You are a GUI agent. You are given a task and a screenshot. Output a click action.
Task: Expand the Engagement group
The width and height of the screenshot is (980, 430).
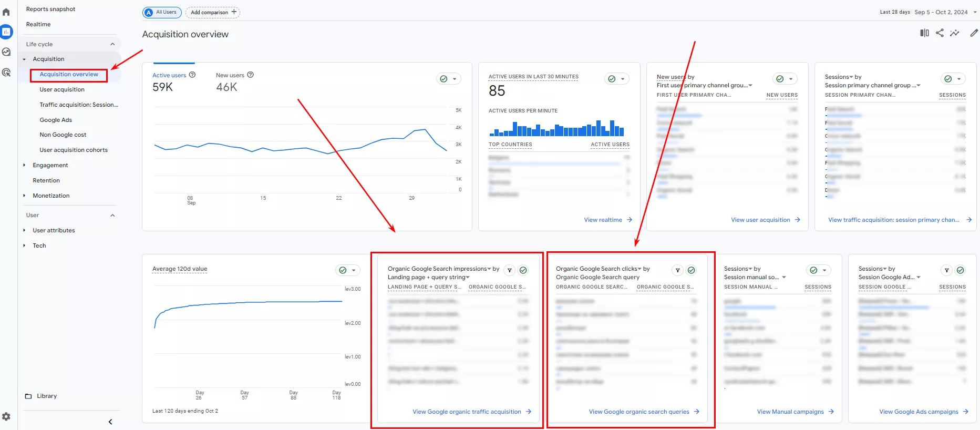click(24, 165)
